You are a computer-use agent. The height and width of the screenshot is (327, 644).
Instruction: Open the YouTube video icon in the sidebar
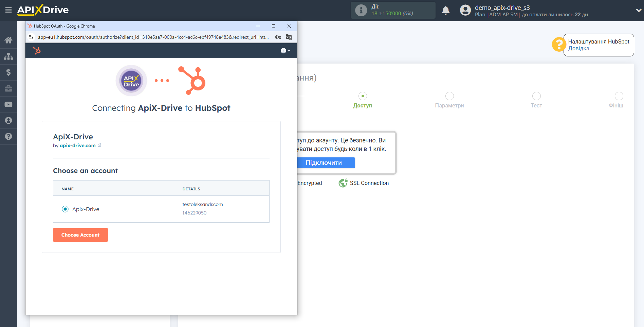point(8,104)
